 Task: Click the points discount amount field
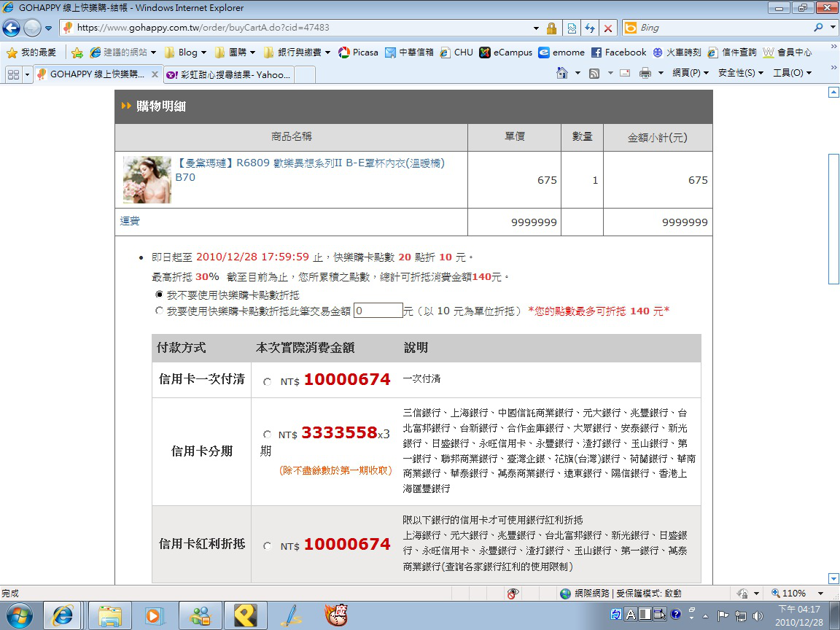tap(378, 311)
